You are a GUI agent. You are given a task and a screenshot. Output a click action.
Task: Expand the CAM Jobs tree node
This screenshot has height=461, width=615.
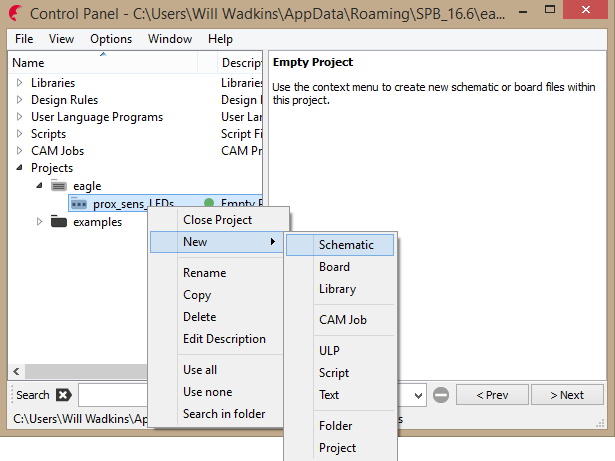coord(19,151)
